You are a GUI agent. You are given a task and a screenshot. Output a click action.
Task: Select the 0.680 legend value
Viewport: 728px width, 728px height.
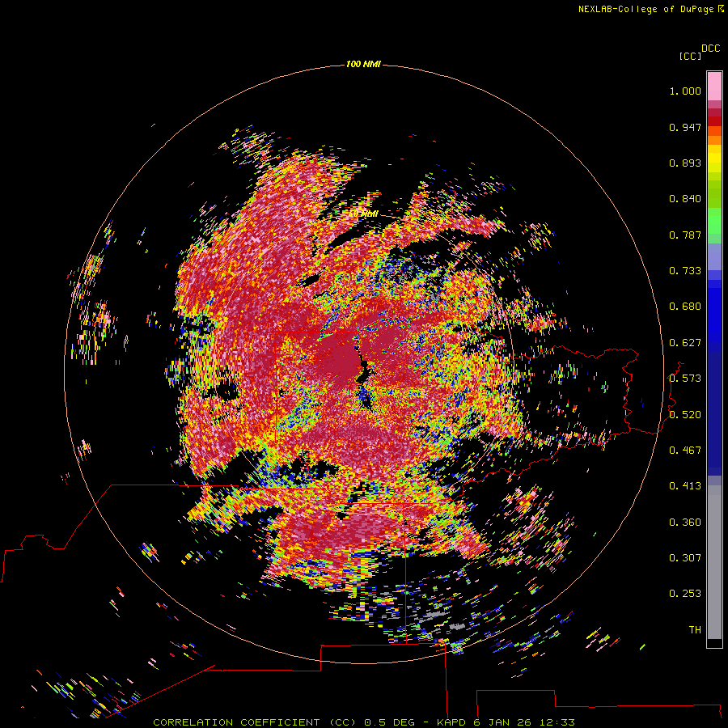[685, 307]
